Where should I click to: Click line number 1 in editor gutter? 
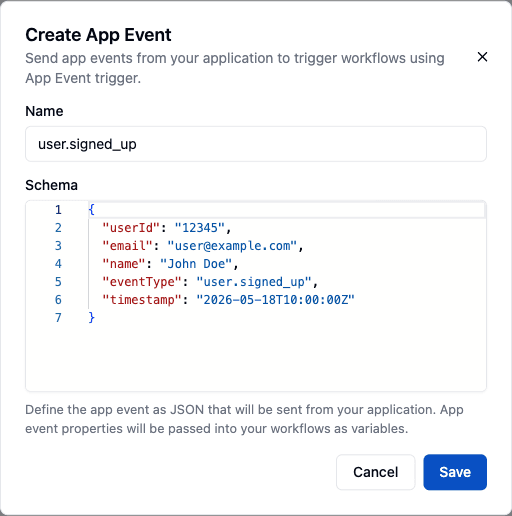tap(58, 210)
